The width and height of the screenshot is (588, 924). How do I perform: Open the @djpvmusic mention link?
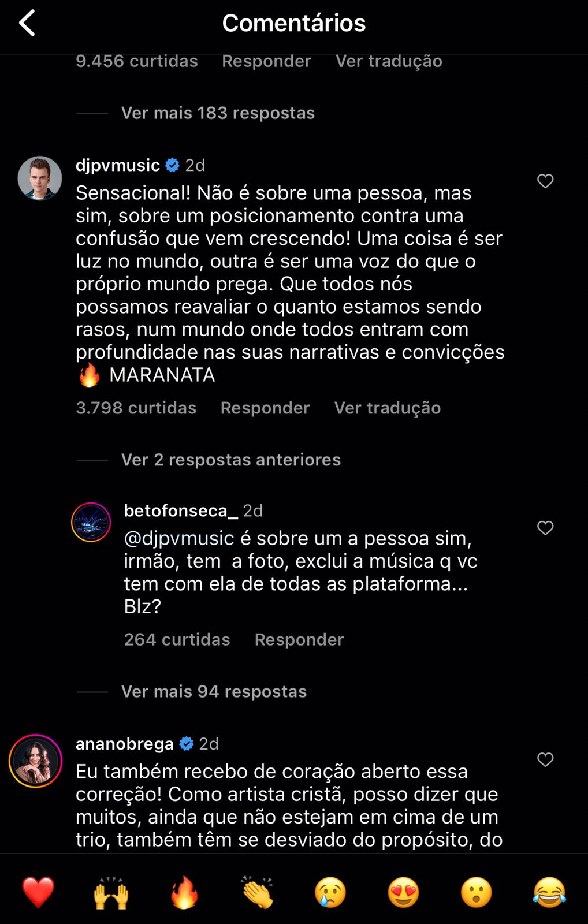179,538
